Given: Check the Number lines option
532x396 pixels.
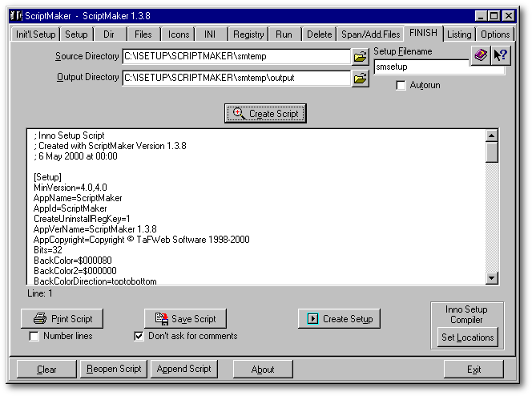Looking at the screenshot, I should coord(34,337).
